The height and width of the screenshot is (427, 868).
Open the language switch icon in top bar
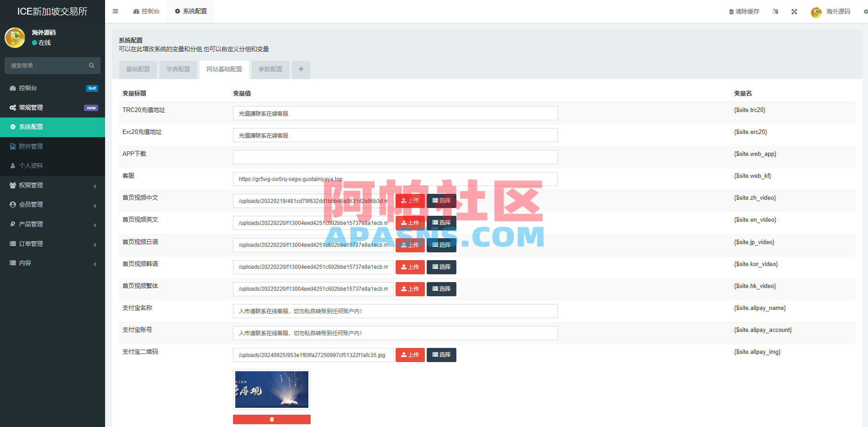[x=775, y=11]
